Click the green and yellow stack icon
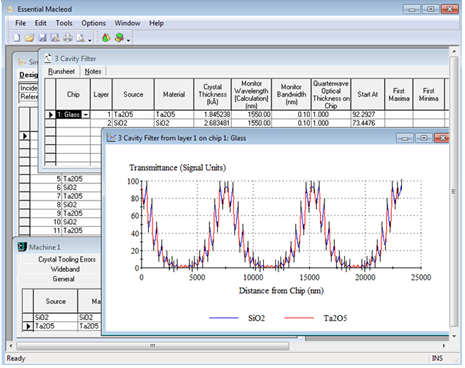 click(119, 38)
